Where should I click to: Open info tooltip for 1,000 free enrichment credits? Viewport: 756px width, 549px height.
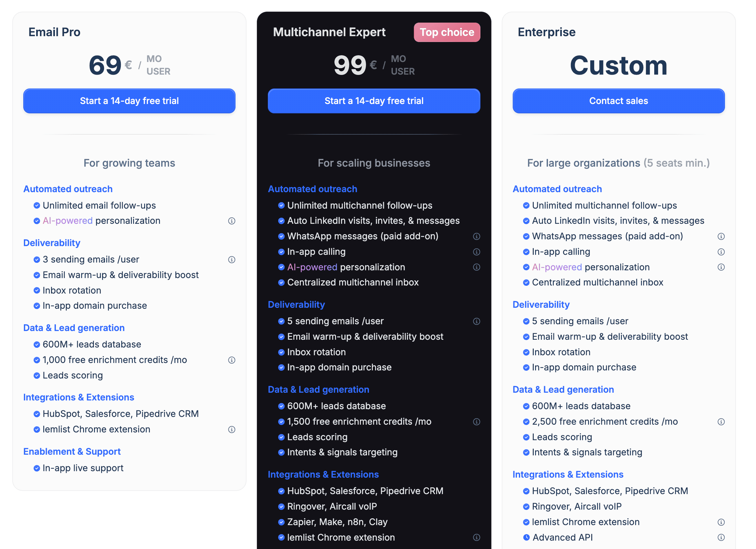point(232,360)
